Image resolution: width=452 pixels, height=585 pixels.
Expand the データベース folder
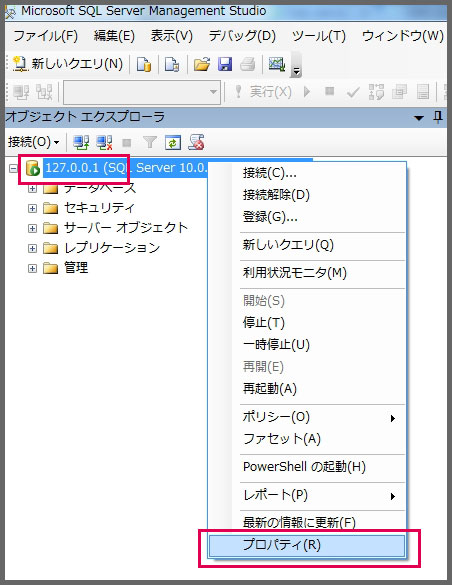(32, 188)
